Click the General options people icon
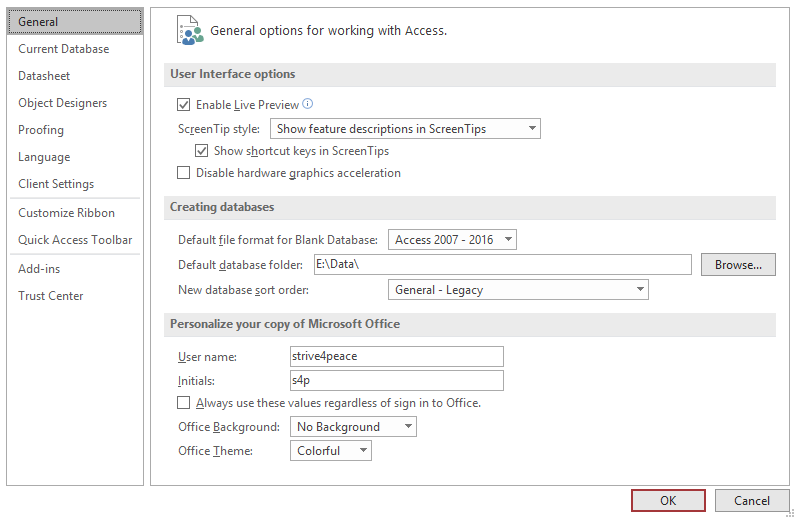 pyautogui.click(x=190, y=30)
